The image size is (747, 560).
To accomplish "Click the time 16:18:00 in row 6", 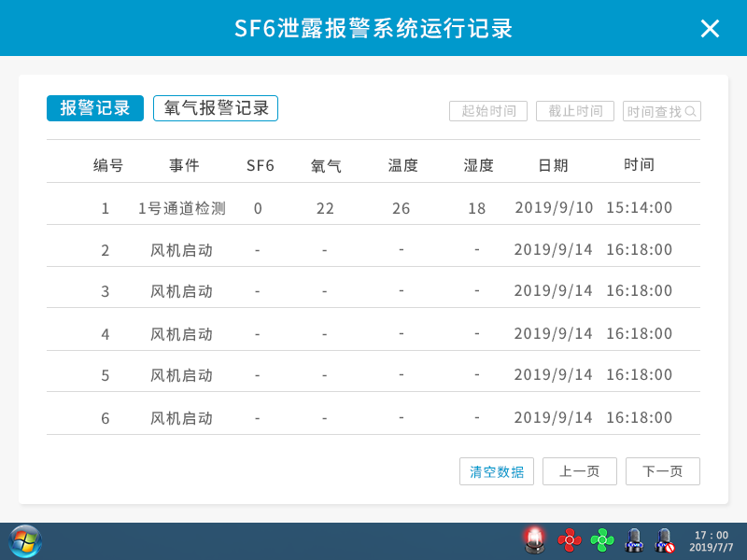I will click(x=639, y=417).
